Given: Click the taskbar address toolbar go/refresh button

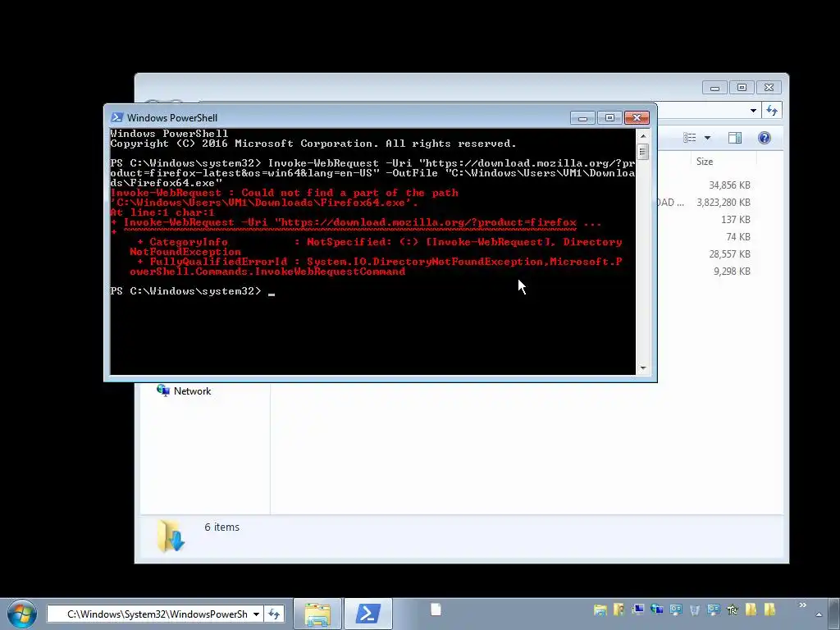Looking at the screenshot, I should point(274,614).
